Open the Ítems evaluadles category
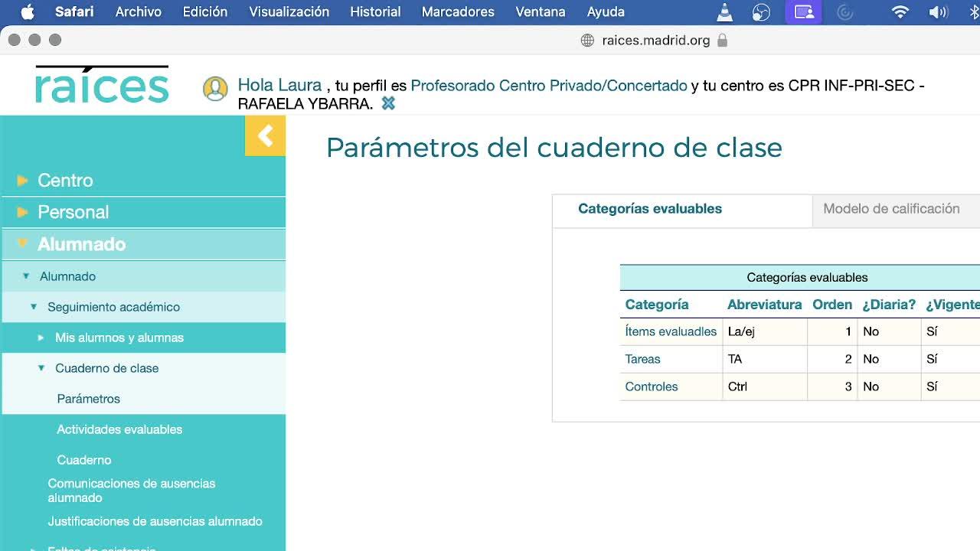This screenshot has width=980, height=551. pyautogui.click(x=671, y=331)
